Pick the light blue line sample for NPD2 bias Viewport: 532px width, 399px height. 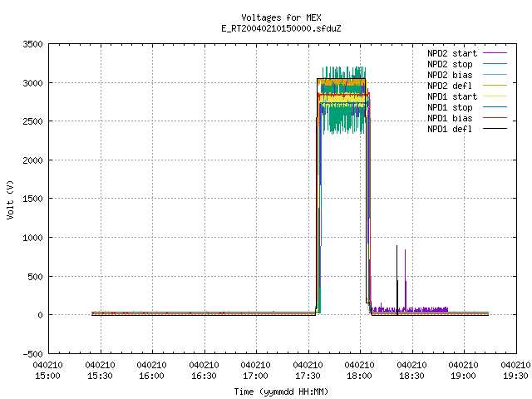tap(495, 75)
